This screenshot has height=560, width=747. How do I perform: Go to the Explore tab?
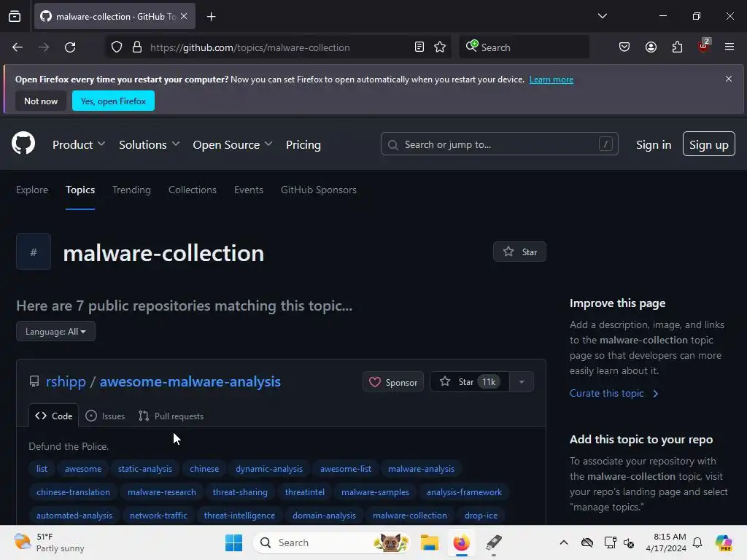point(32,190)
